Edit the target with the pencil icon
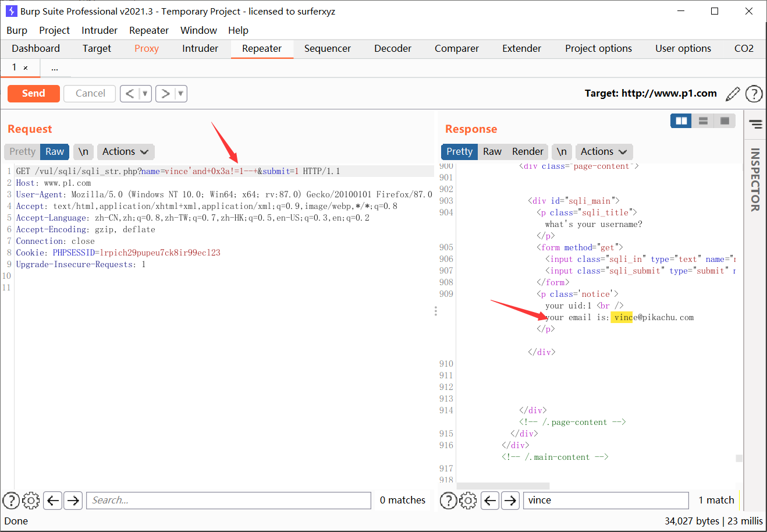767x532 pixels. pyautogui.click(x=733, y=93)
